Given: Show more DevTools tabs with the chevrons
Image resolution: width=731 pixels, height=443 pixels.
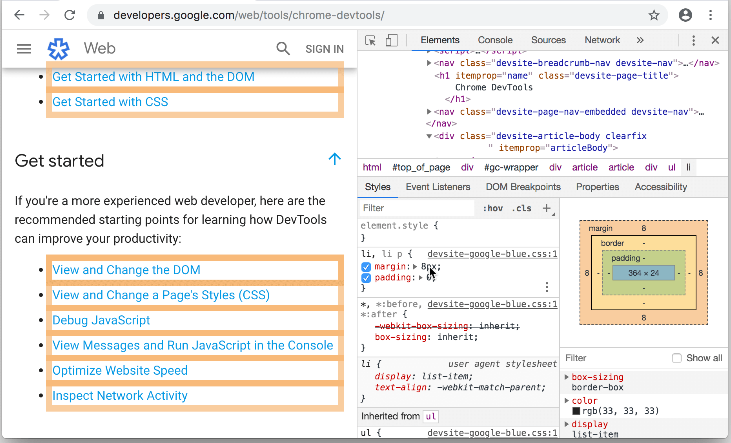Looking at the screenshot, I should click(x=640, y=40).
